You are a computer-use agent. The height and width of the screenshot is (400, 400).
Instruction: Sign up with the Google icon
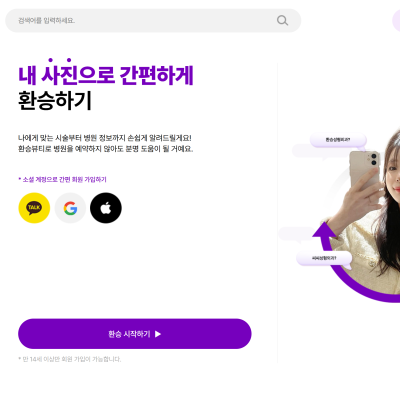coord(70,208)
